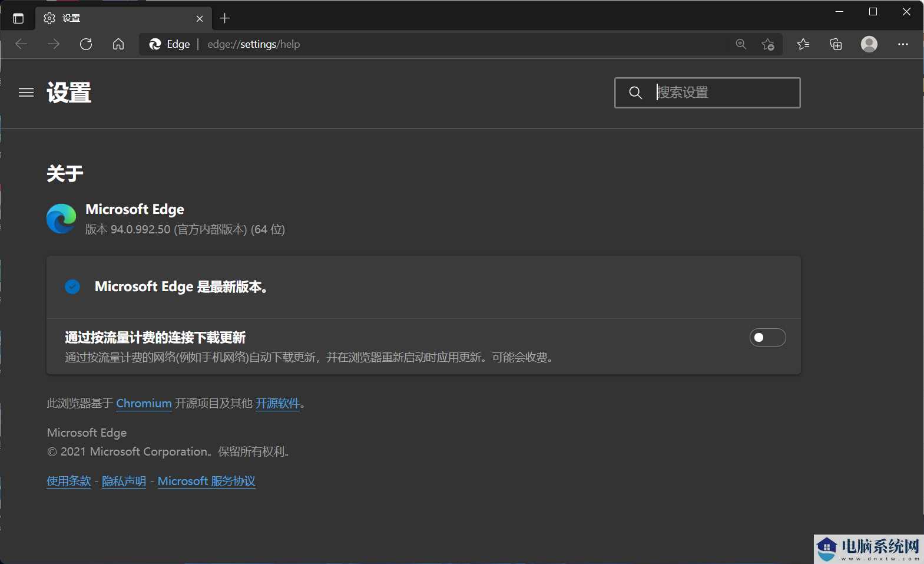Screen dimensions: 924x564
Task: Refresh the settings page
Action: [86, 44]
